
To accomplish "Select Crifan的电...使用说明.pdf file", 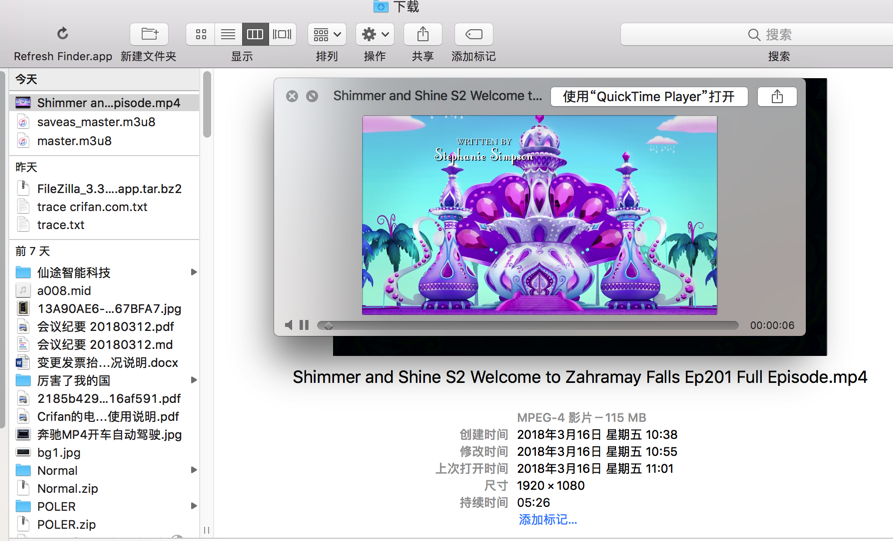I will pyautogui.click(x=104, y=416).
